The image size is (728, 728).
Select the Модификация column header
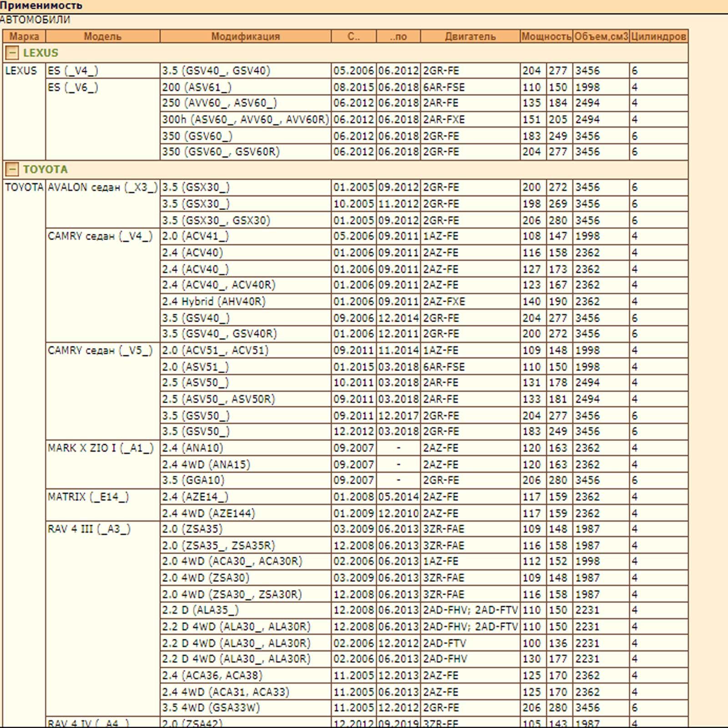(246, 36)
